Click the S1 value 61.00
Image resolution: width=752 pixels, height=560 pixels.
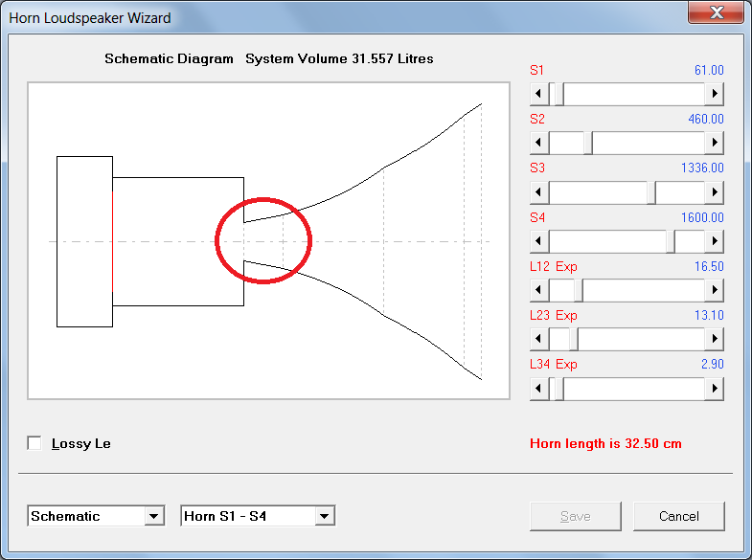coord(709,71)
